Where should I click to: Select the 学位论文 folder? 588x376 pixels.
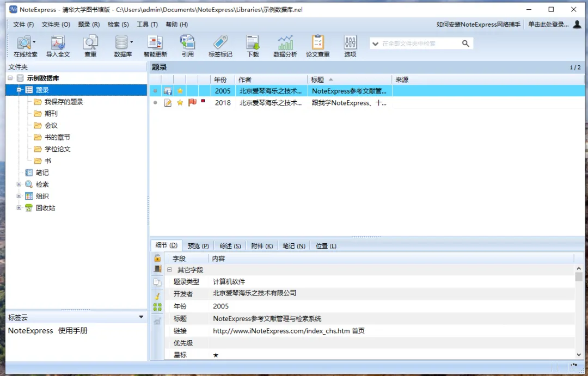57,149
